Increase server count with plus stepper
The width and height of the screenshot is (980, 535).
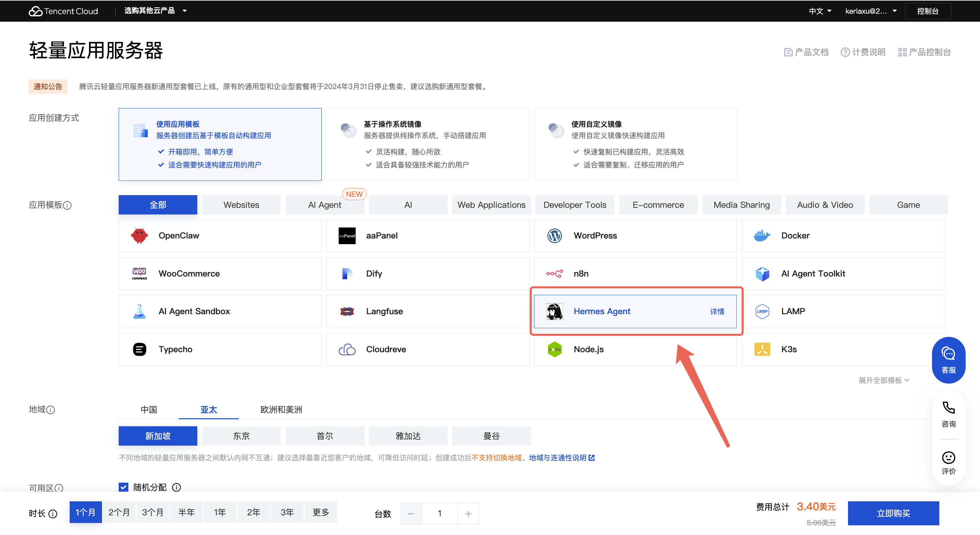(468, 513)
